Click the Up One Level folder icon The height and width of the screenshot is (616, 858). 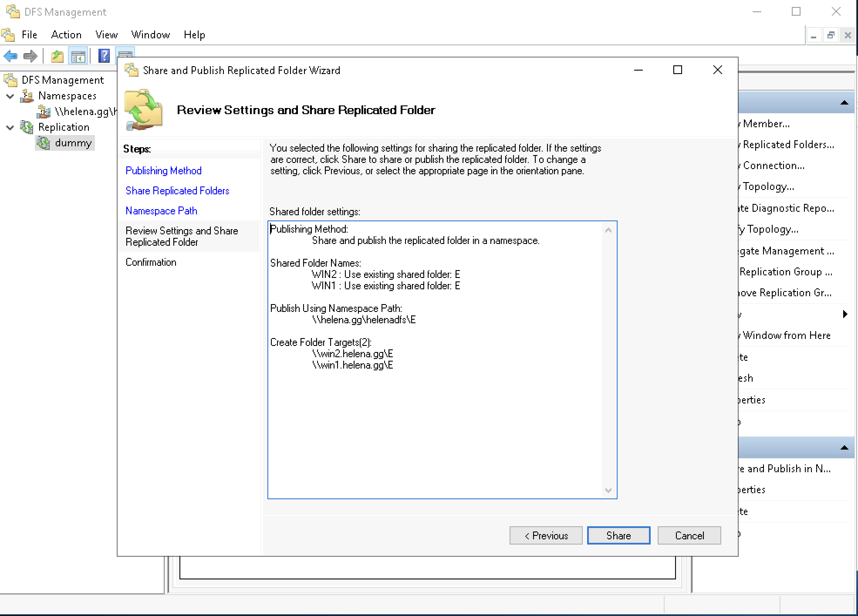point(57,56)
